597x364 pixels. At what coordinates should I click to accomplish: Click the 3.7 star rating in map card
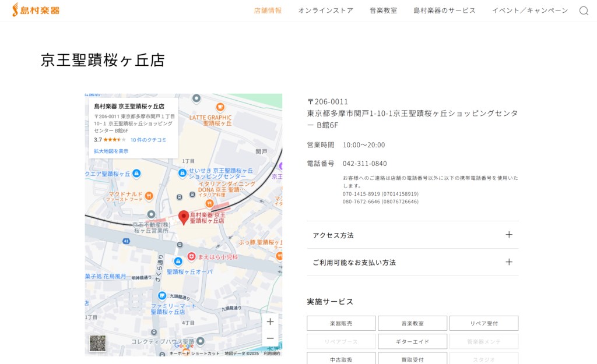(110, 140)
